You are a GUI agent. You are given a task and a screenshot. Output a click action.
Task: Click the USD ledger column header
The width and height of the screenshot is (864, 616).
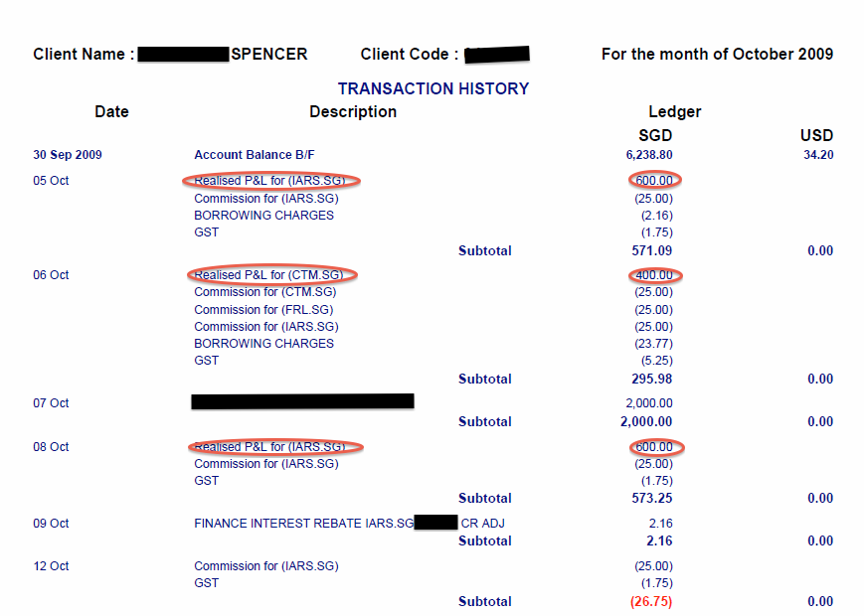pos(816,135)
